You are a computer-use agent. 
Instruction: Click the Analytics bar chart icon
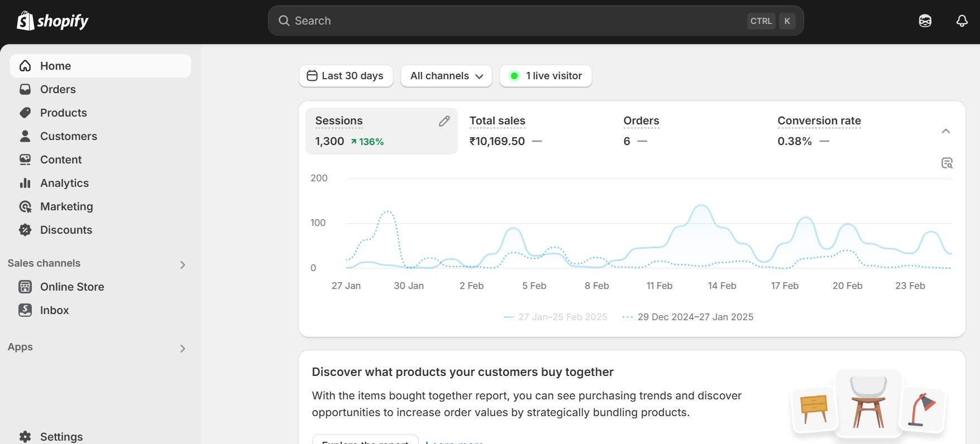coord(25,183)
